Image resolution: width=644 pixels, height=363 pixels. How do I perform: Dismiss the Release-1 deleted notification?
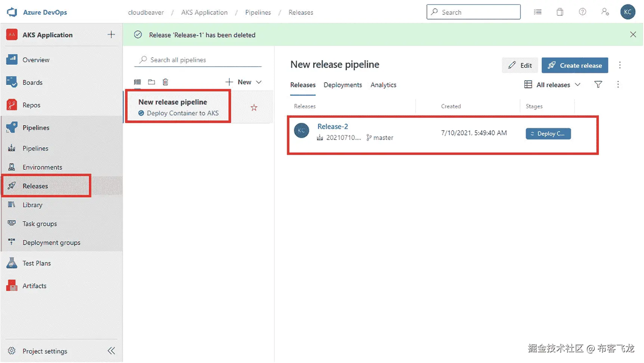(633, 34)
